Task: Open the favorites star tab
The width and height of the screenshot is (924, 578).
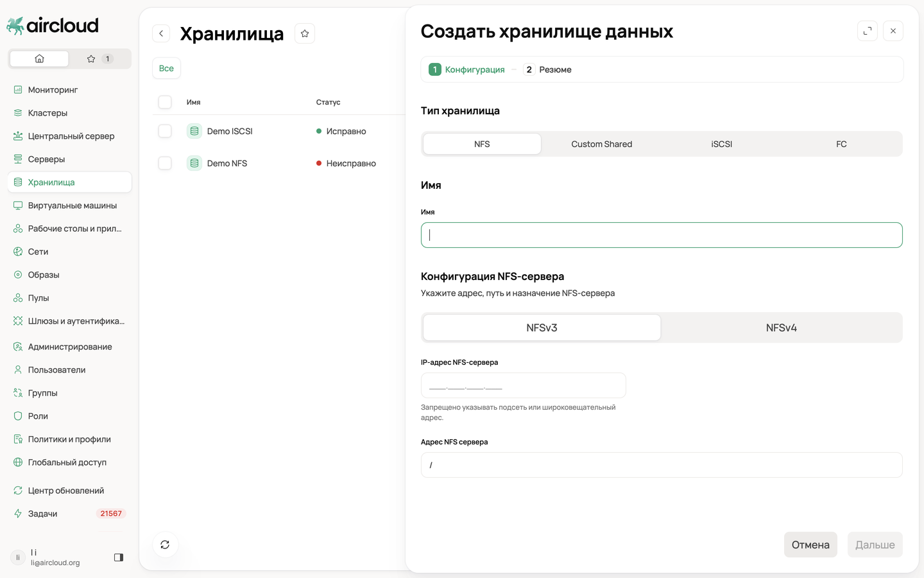Action: (x=99, y=58)
